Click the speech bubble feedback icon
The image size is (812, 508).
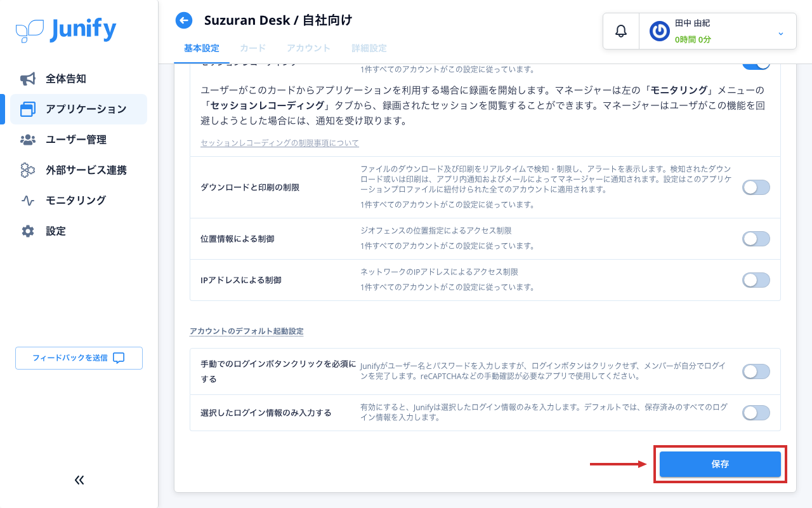click(x=119, y=358)
